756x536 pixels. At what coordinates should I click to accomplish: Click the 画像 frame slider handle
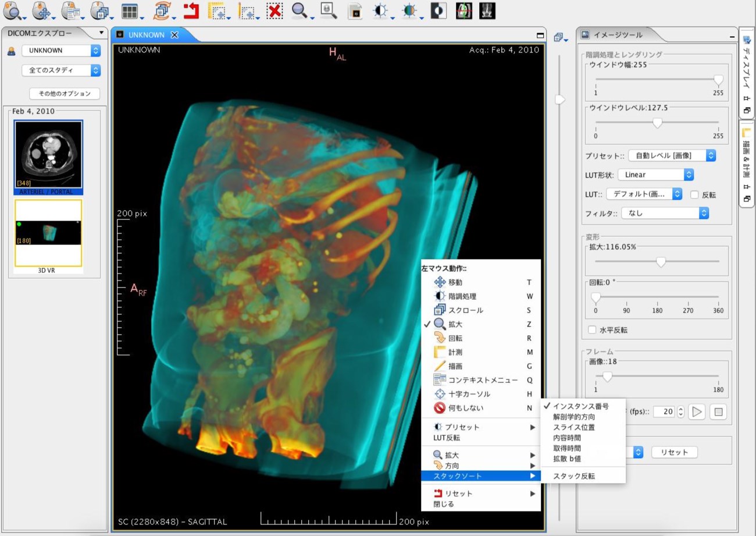coord(607,377)
